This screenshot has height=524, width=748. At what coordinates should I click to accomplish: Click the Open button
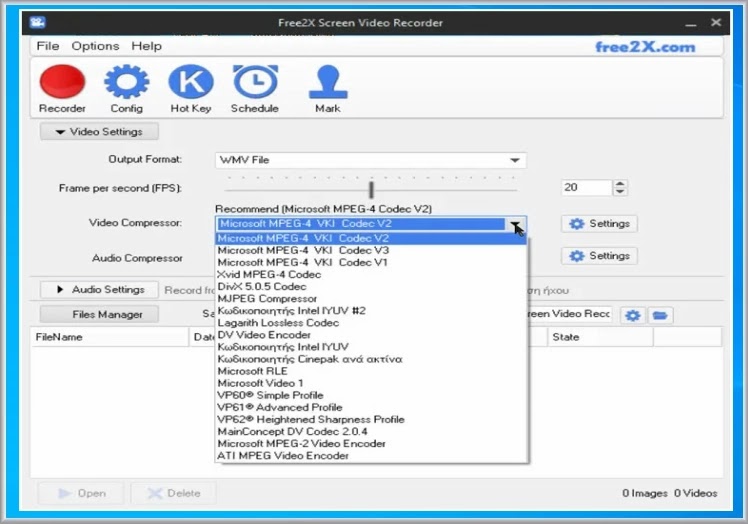[81, 493]
